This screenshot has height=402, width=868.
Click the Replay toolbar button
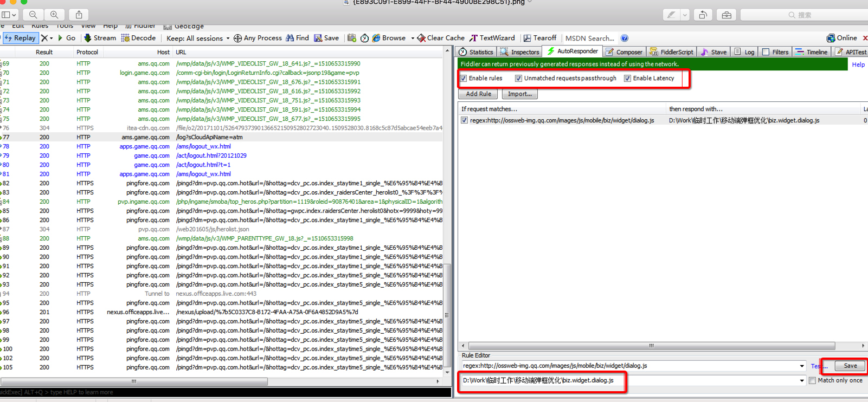(20, 38)
